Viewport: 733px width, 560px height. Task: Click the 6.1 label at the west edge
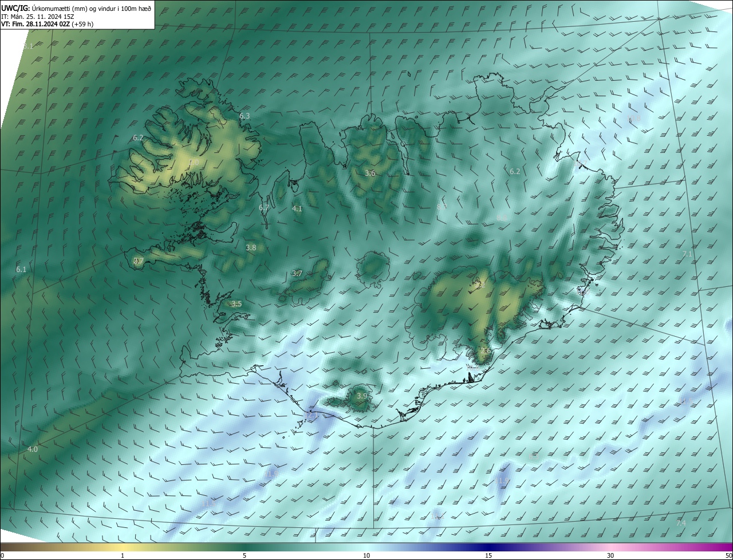[21, 269]
